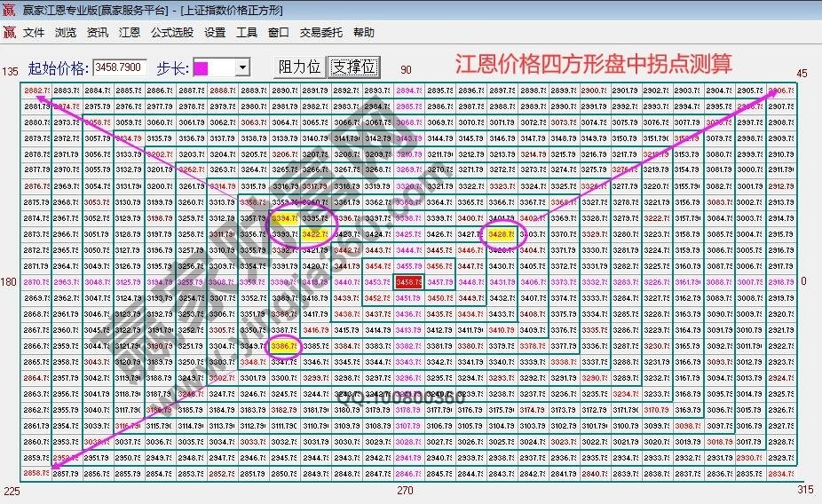Viewport: 822px width, 504px height.
Task: Expand the 步长 dropdown arrow
Action: click(242, 68)
